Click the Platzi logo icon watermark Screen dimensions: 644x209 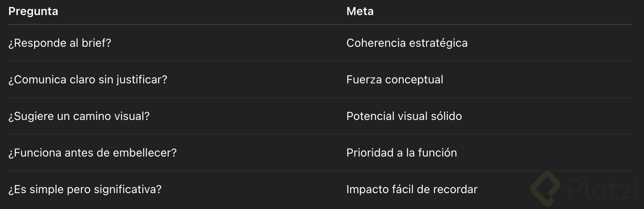click(546, 188)
